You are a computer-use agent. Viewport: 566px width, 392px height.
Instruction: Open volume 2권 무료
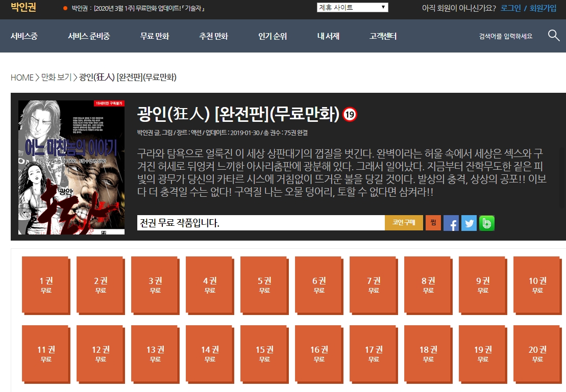[x=101, y=285]
